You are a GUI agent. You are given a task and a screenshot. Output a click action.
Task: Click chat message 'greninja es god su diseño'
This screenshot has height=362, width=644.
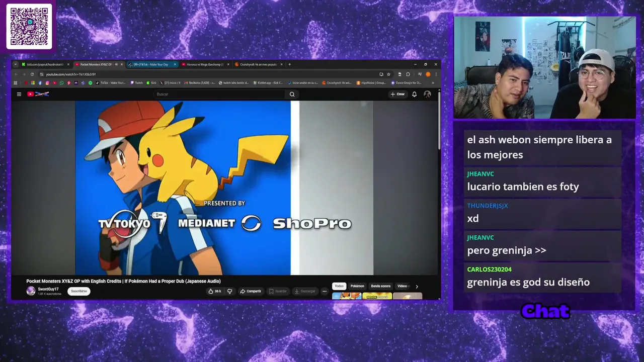(528, 282)
